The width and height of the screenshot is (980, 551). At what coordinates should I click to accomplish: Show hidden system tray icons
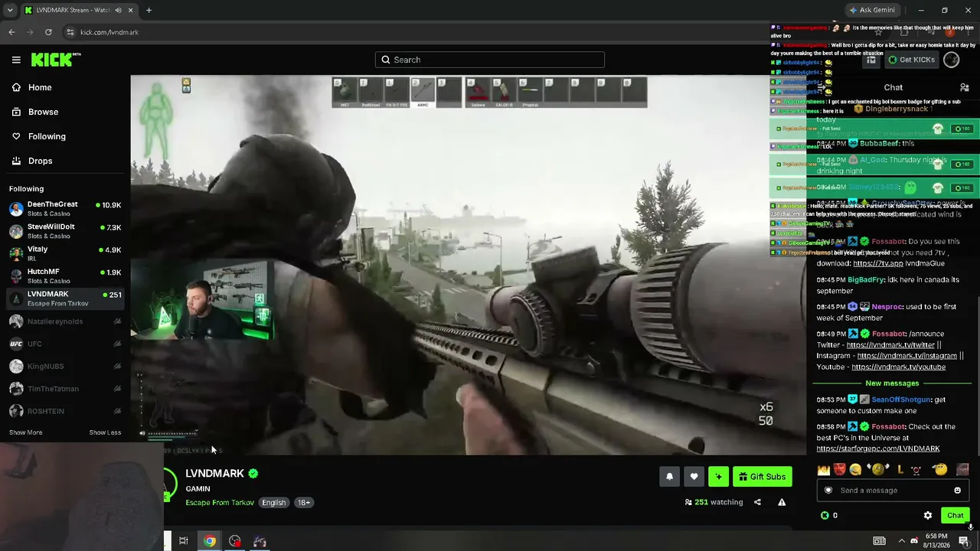(901, 541)
